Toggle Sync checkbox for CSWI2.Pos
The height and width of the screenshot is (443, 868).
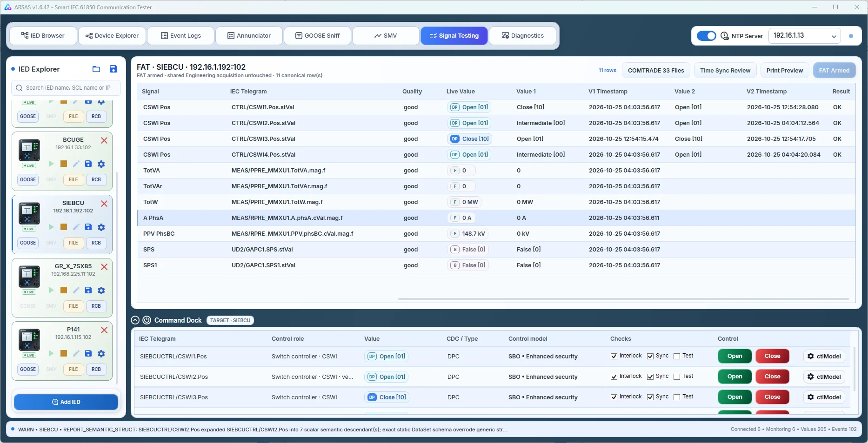[650, 377]
